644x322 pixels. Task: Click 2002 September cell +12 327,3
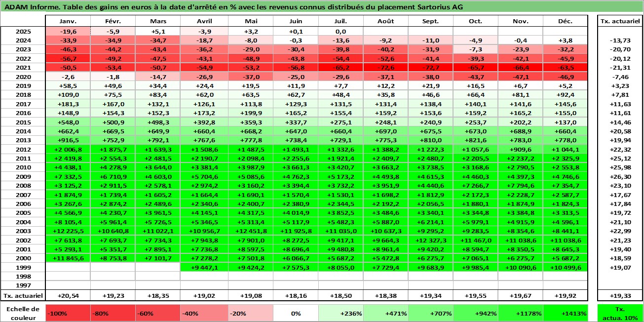[430, 240]
